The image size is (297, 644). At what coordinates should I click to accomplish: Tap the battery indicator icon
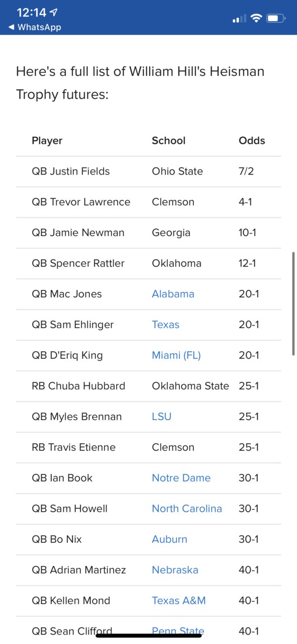(x=276, y=19)
